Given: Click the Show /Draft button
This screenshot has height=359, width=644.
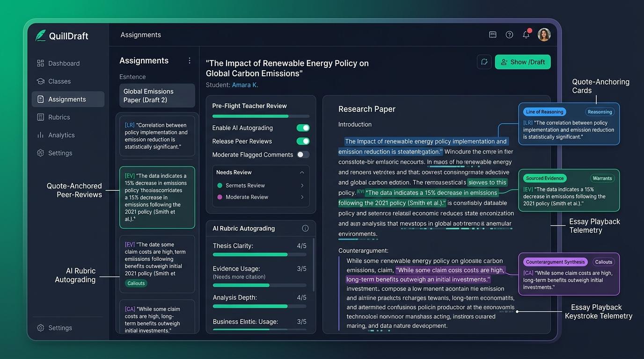Looking at the screenshot, I should pos(523,62).
